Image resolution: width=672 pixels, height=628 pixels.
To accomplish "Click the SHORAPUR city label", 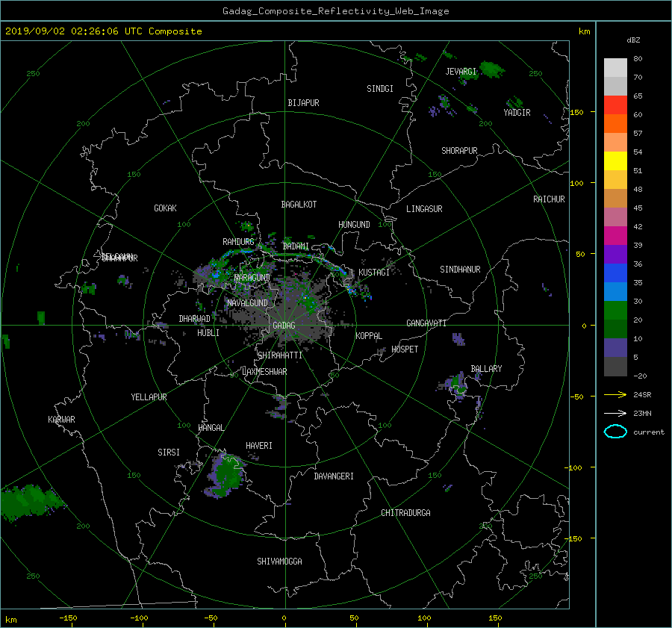I will (459, 151).
